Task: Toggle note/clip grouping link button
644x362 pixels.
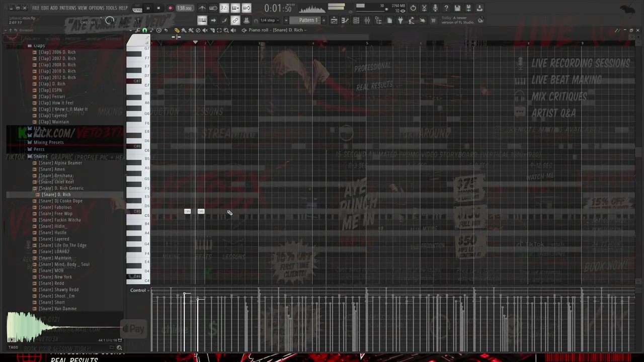Action: (x=235, y=20)
